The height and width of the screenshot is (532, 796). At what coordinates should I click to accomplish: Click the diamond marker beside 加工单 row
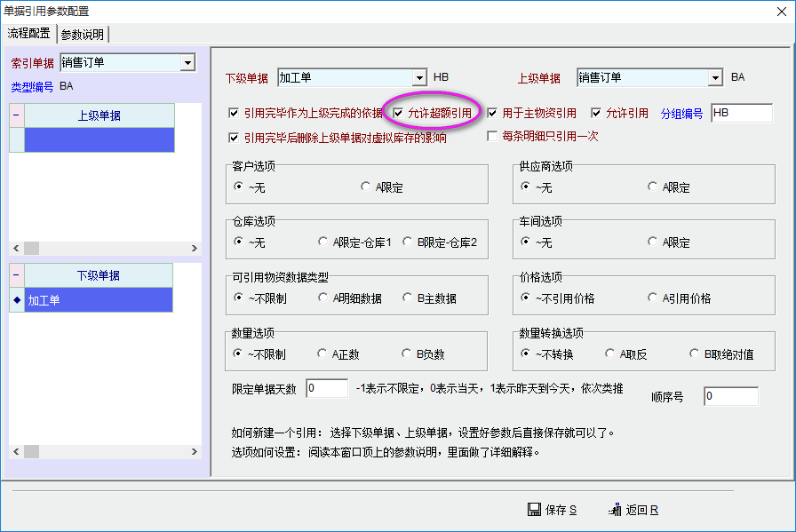16,300
